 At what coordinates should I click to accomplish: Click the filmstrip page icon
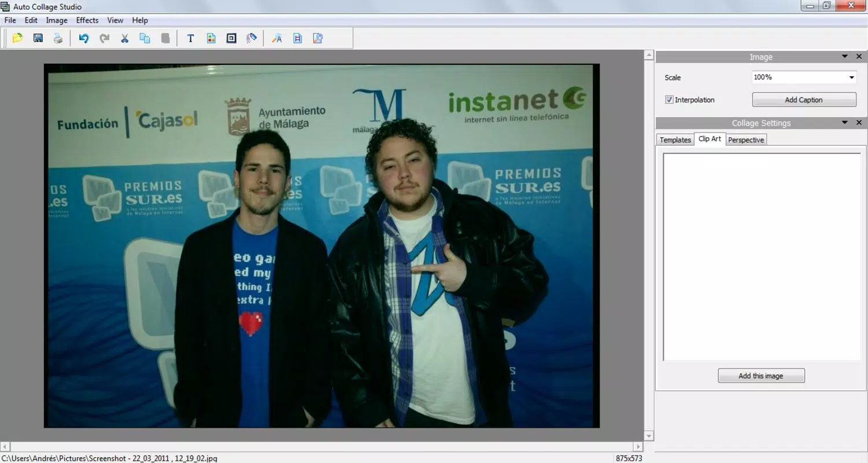(297, 38)
